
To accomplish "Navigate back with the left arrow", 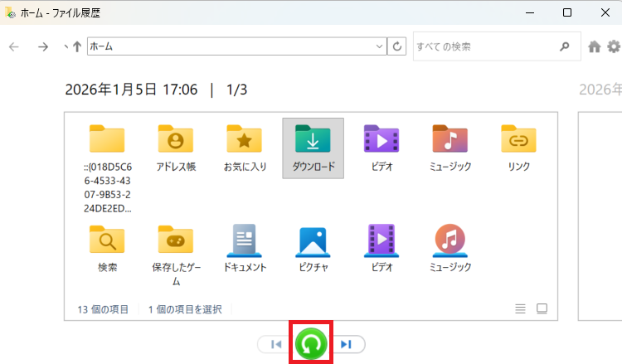I will [14, 47].
